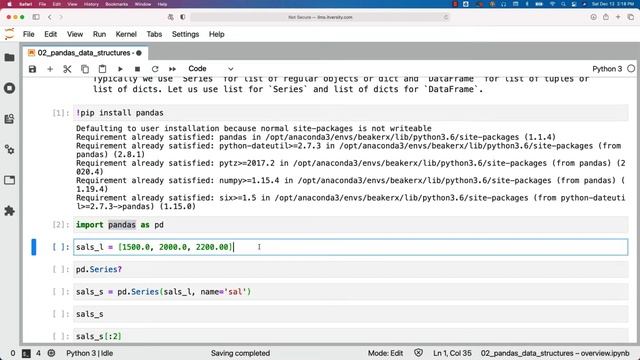Open a new Safari tab with plus
The width and height of the screenshot is (640, 360).
pos(618,17)
